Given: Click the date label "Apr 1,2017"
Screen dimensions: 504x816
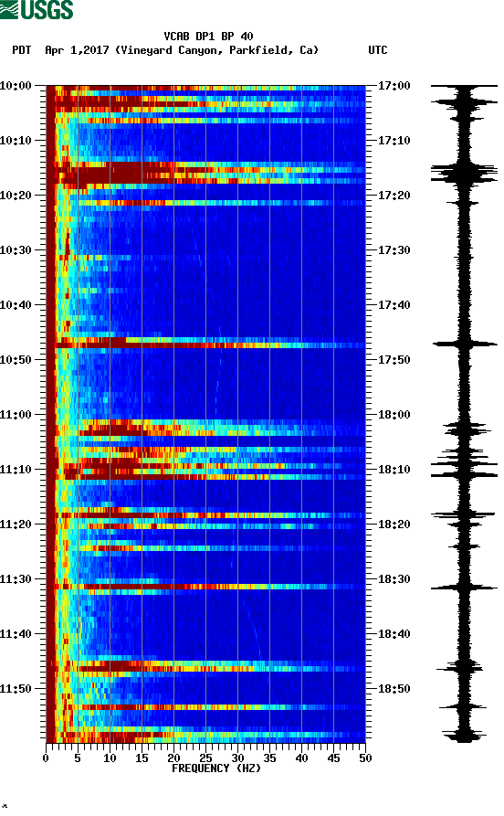Looking at the screenshot, I should (77, 50).
